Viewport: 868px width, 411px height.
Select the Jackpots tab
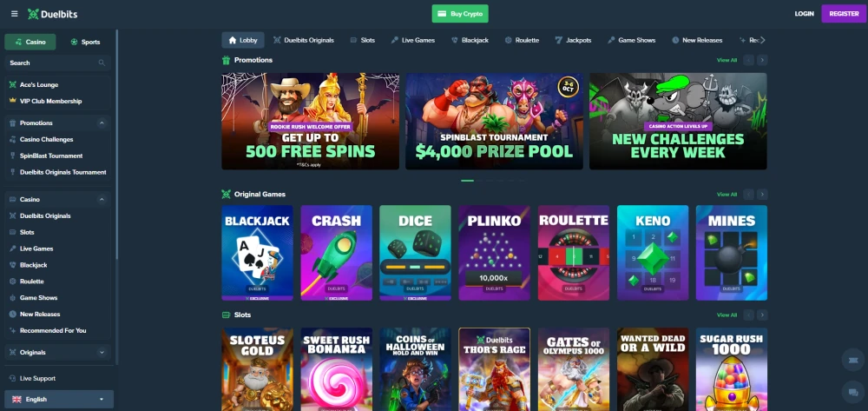(573, 40)
